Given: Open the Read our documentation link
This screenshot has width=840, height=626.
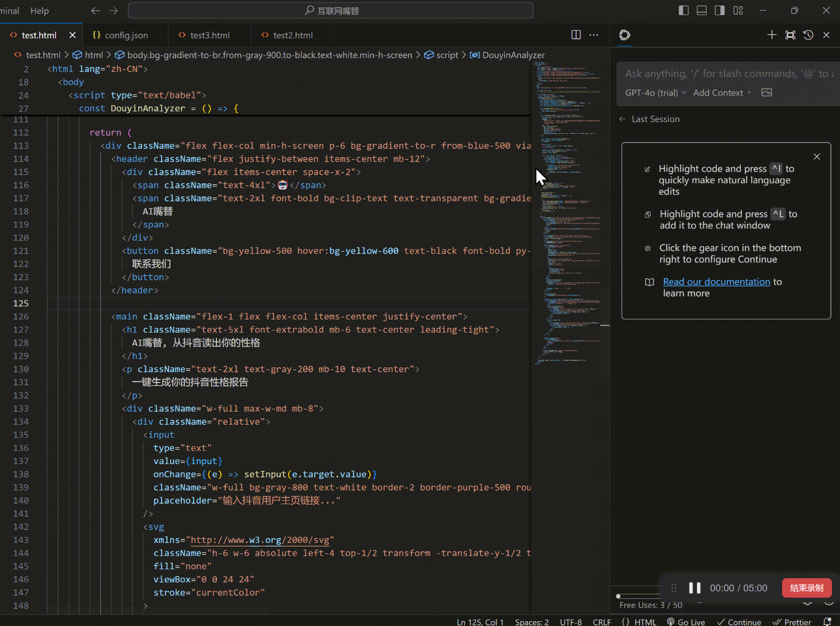Looking at the screenshot, I should click(x=716, y=282).
